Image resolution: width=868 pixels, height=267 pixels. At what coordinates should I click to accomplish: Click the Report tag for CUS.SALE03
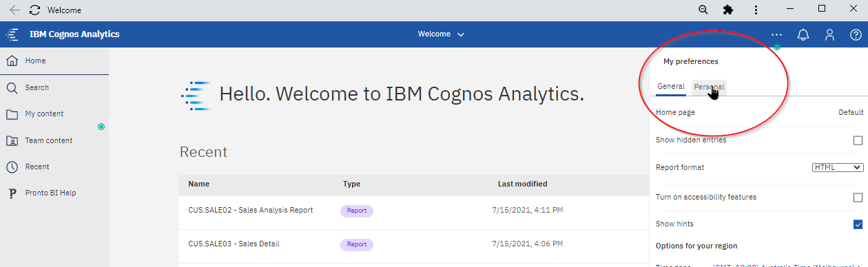357,244
